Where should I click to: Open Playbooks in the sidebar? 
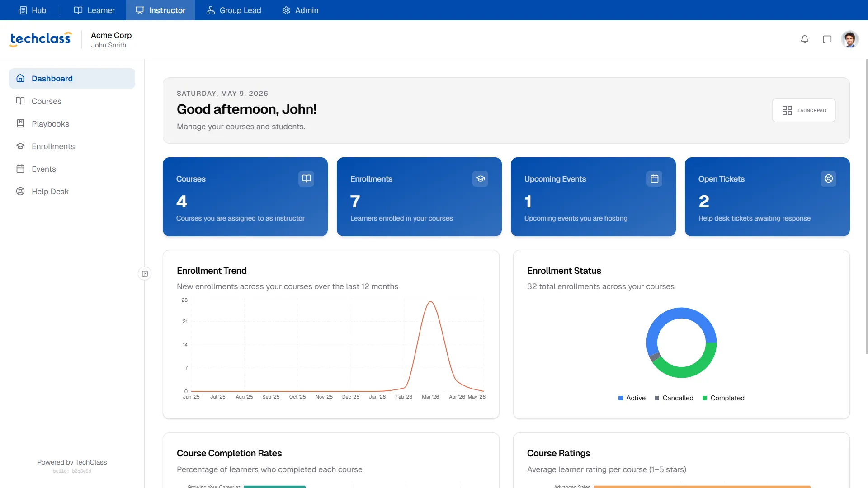point(72,124)
